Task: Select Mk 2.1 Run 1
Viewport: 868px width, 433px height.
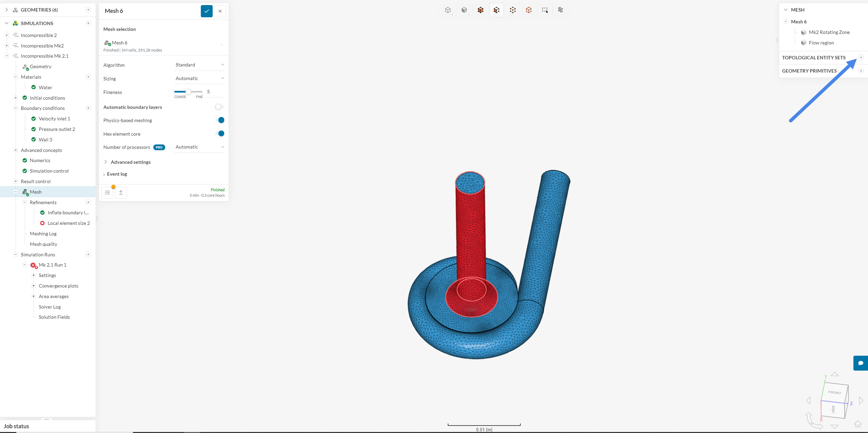Action: [x=52, y=265]
